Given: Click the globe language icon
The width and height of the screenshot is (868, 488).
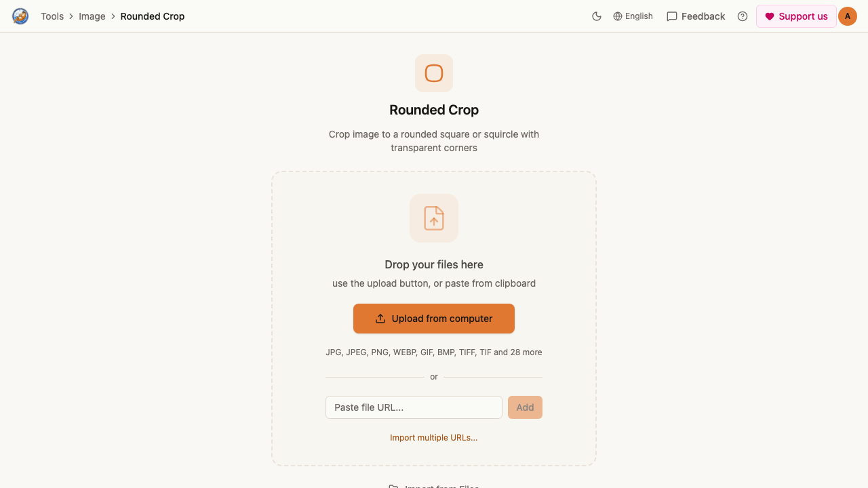Looking at the screenshot, I should click(618, 16).
